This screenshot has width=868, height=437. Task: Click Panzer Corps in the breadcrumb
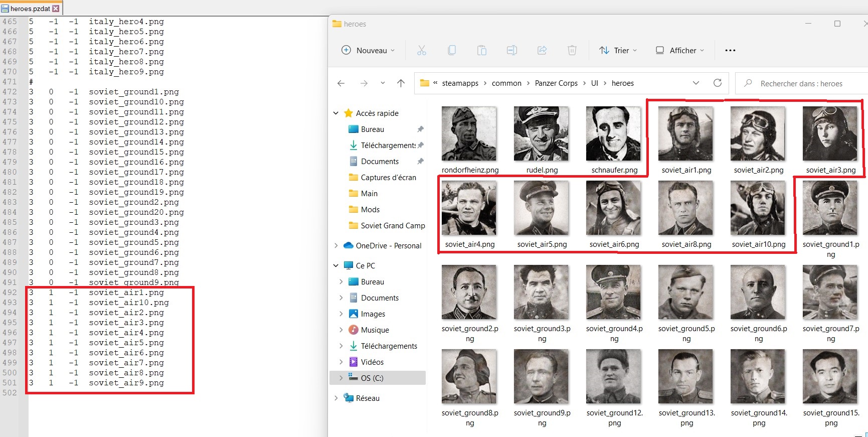(x=556, y=83)
